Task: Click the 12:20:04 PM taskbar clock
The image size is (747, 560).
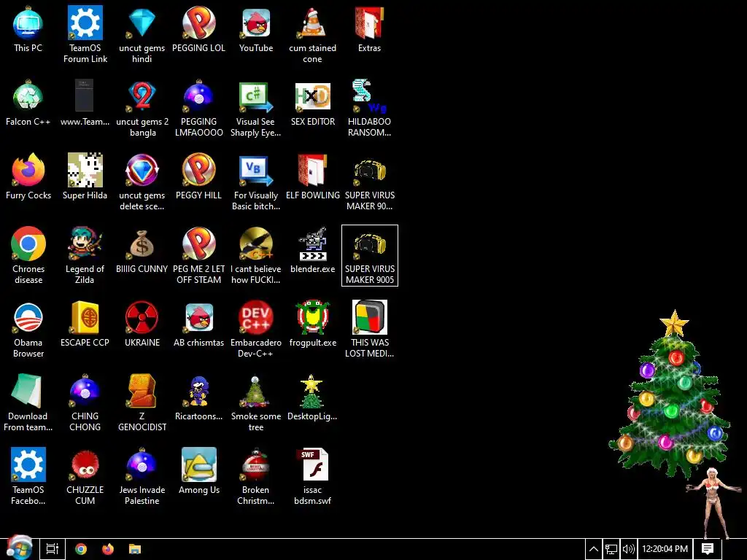Action: 665,549
